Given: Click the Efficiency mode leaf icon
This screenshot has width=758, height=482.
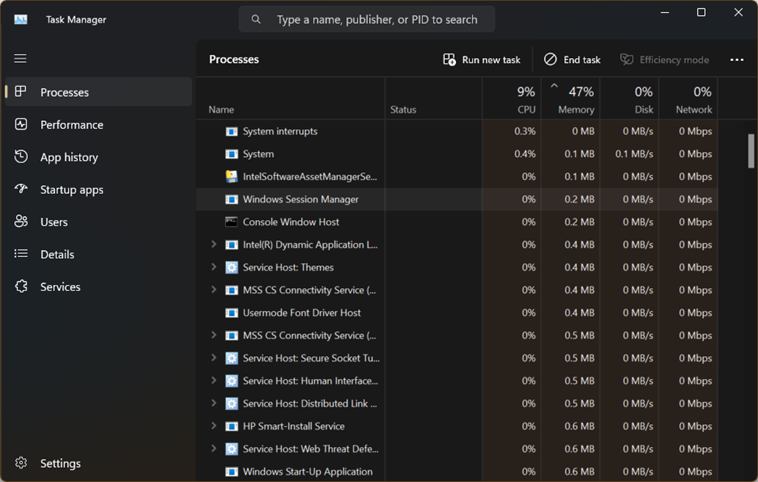Looking at the screenshot, I should point(627,59).
